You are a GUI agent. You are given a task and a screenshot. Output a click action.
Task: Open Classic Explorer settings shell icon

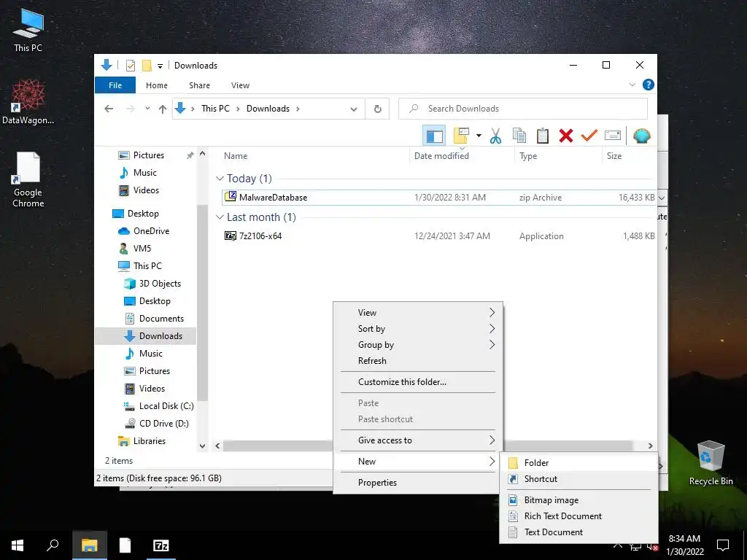tap(642, 136)
